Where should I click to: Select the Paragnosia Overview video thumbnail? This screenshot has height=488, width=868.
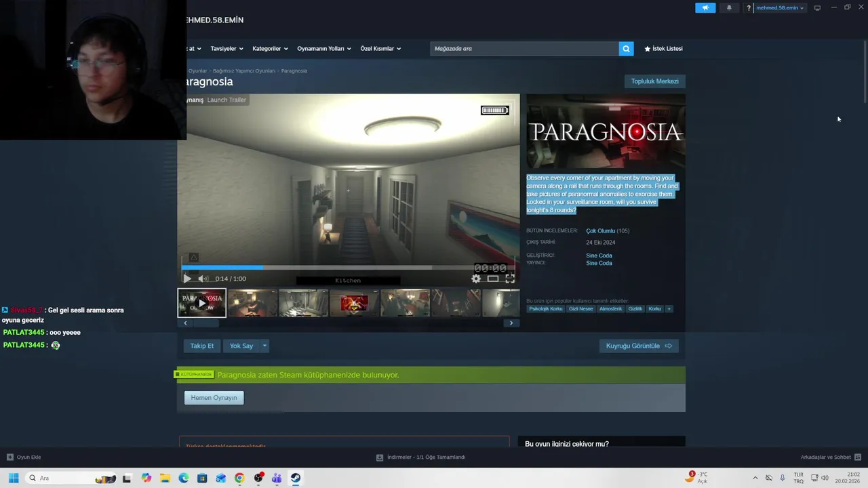point(202,303)
